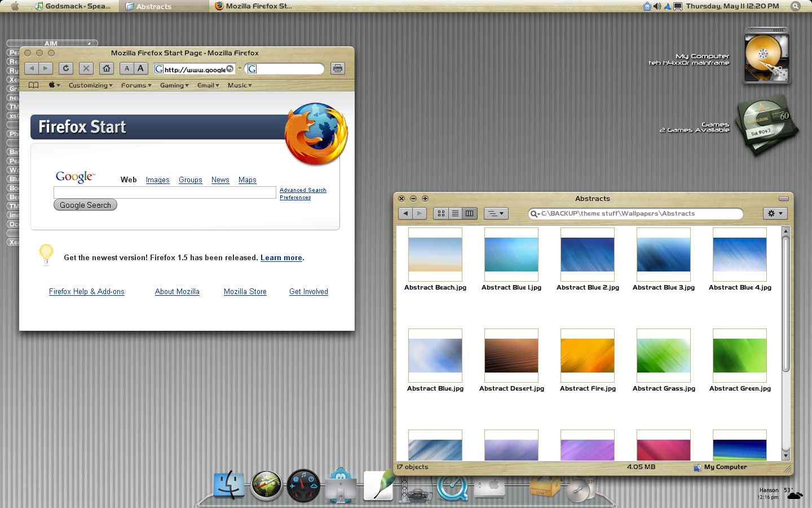Click the Firefox URL address field
This screenshot has height=508, width=812.
(x=194, y=69)
